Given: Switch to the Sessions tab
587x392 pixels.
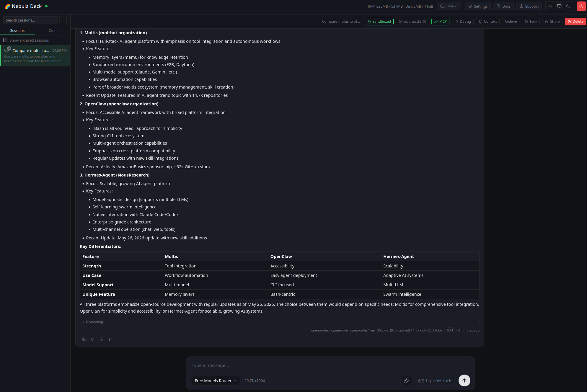Looking at the screenshot, I should coord(17,31).
